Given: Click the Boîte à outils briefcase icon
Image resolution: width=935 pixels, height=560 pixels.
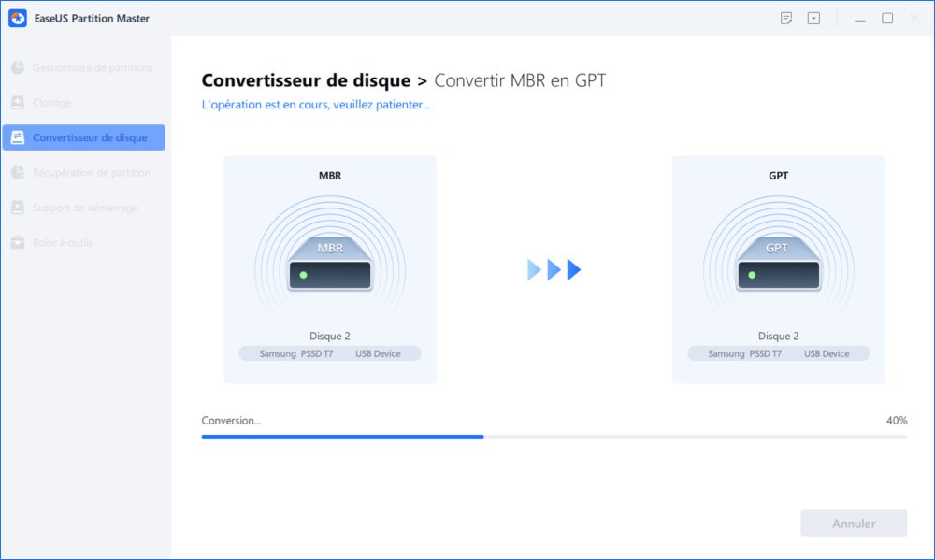Looking at the screenshot, I should click(x=17, y=243).
